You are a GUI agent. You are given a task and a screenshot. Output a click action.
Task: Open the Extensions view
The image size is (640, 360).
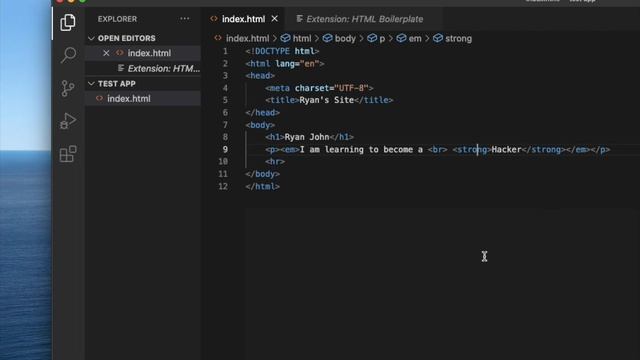click(x=68, y=154)
